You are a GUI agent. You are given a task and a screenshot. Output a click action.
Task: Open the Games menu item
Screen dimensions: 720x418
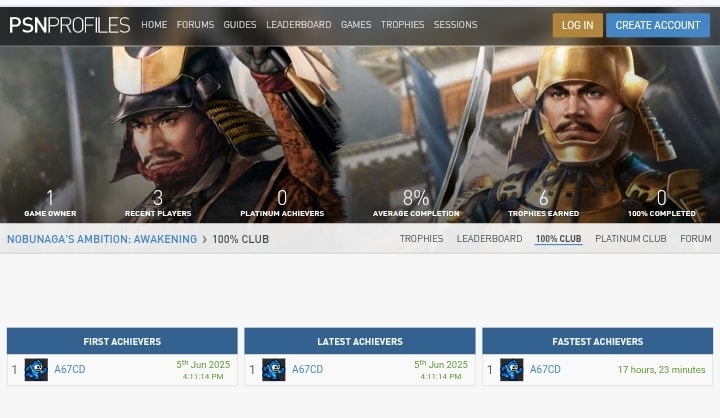pos(356,25)
